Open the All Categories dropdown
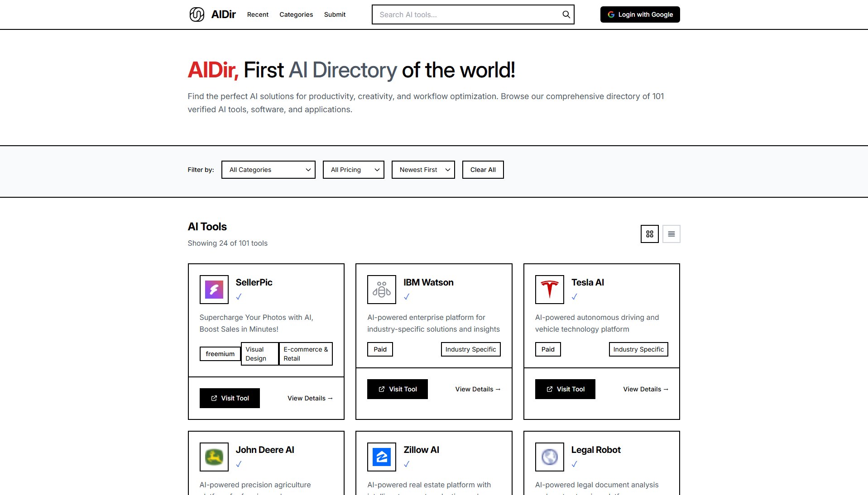Image resolution: width=868 pixels, height=495 pixels. pyautogui.click(x=268, y=170)
